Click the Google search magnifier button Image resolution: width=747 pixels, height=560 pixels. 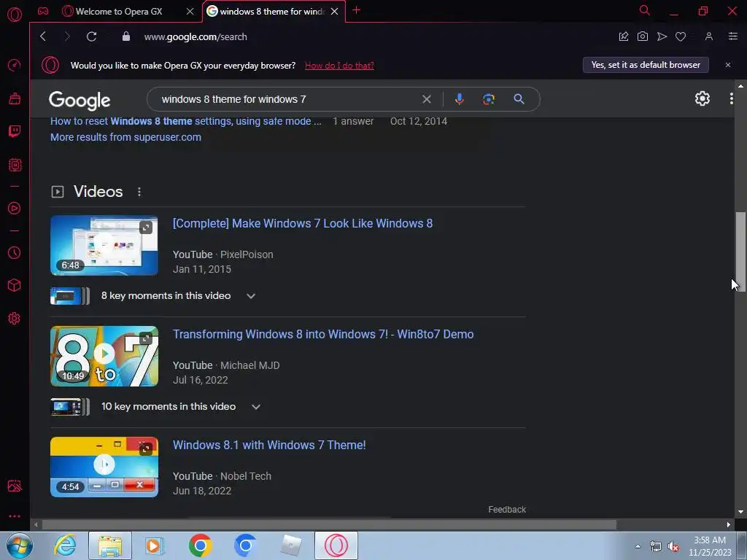tap(519, 99)
